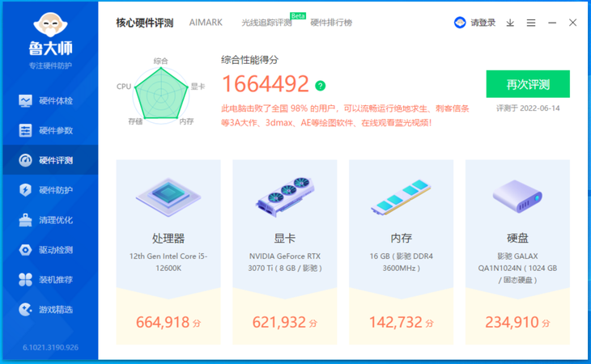Click the green Beta badge
Image resolution: width=591 pixels, height=364 pixels.
pyautogui.click(x=298, y=16)
